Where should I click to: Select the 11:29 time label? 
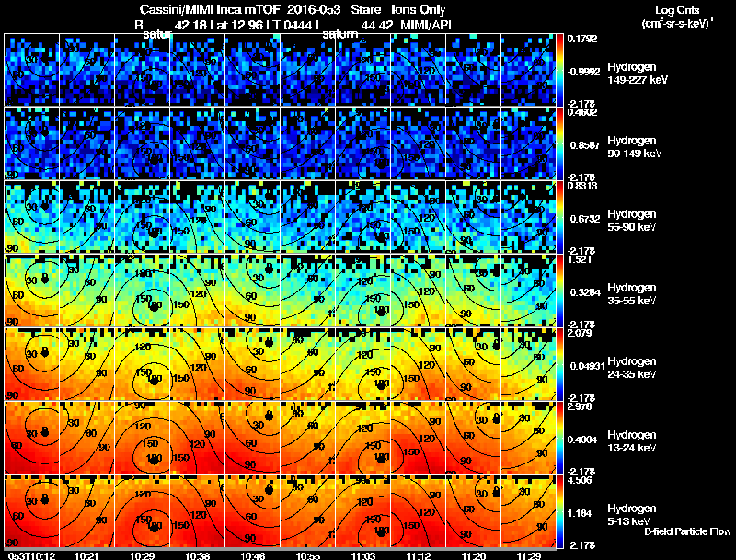(528, 556)
